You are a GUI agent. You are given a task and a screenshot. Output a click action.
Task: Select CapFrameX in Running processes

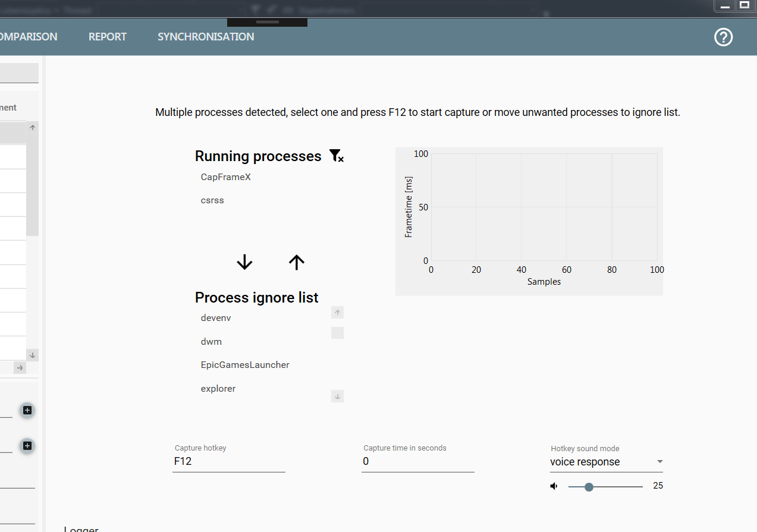point(226,177)
